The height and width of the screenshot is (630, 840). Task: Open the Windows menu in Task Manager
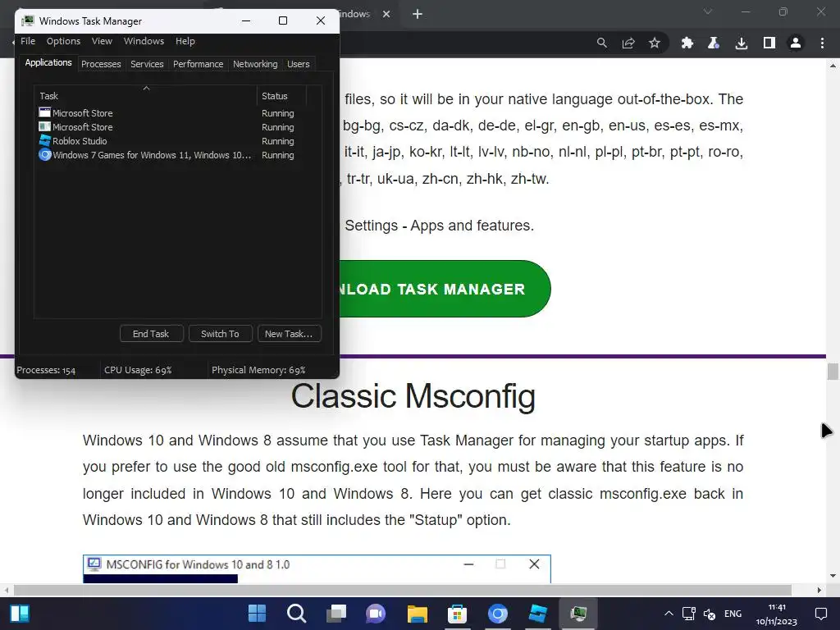pyautogui.click(x=144, y=41)
